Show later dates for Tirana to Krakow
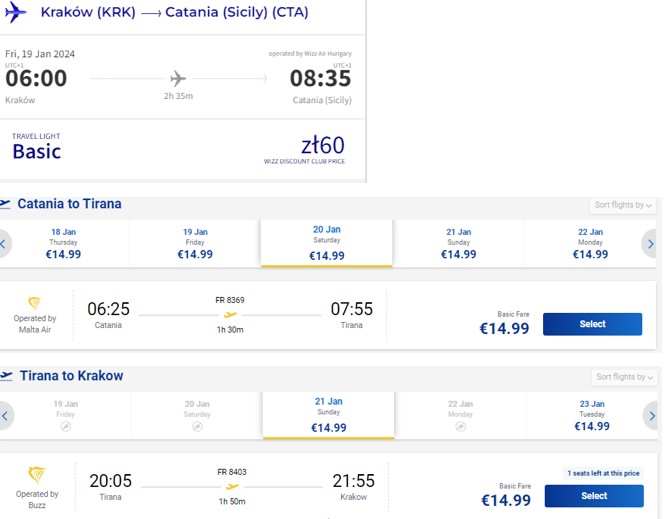This screenshot has width=665, height=519. coord(652,416)
